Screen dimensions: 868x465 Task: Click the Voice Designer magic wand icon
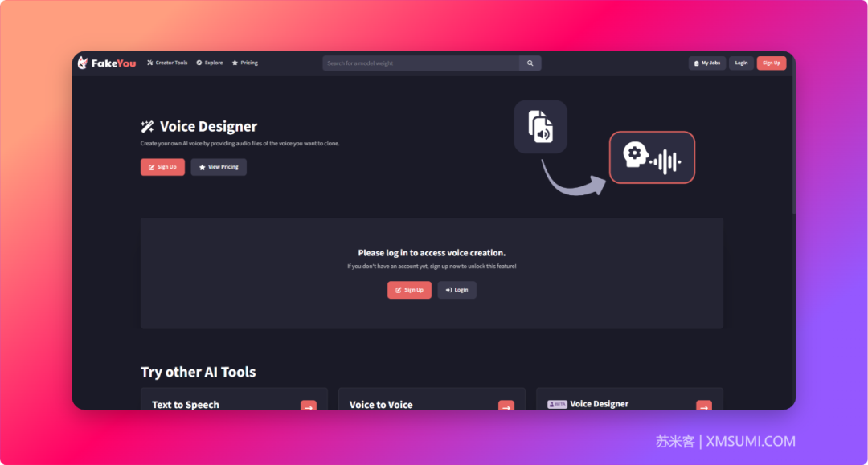[147, 127]
